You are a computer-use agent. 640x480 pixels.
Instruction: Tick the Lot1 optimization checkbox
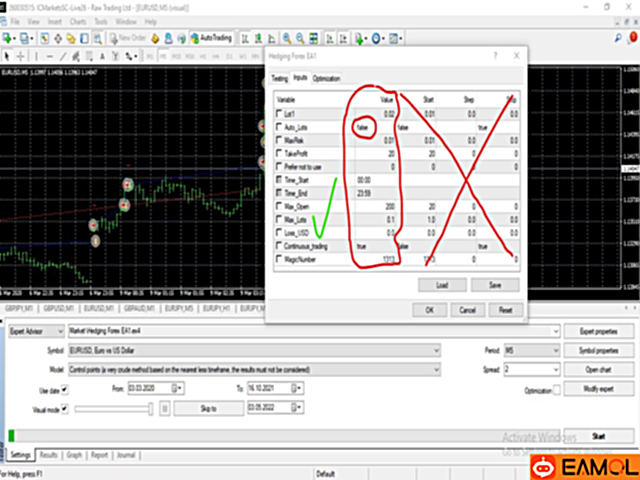click(x=279, y=113)
